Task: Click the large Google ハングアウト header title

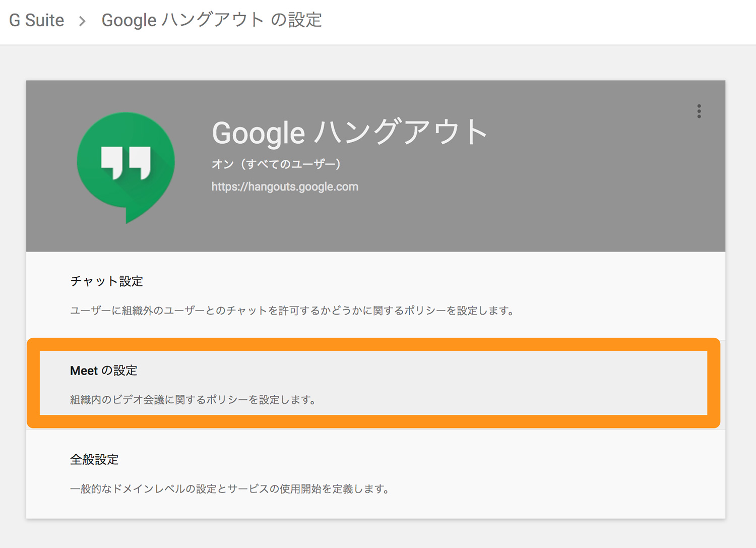Action: [350, 132]
